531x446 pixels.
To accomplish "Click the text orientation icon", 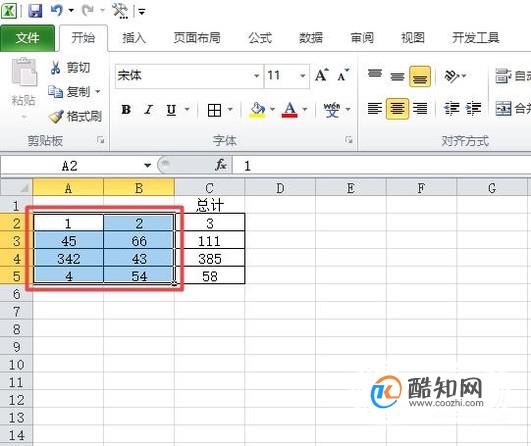I will pos(452,76).
